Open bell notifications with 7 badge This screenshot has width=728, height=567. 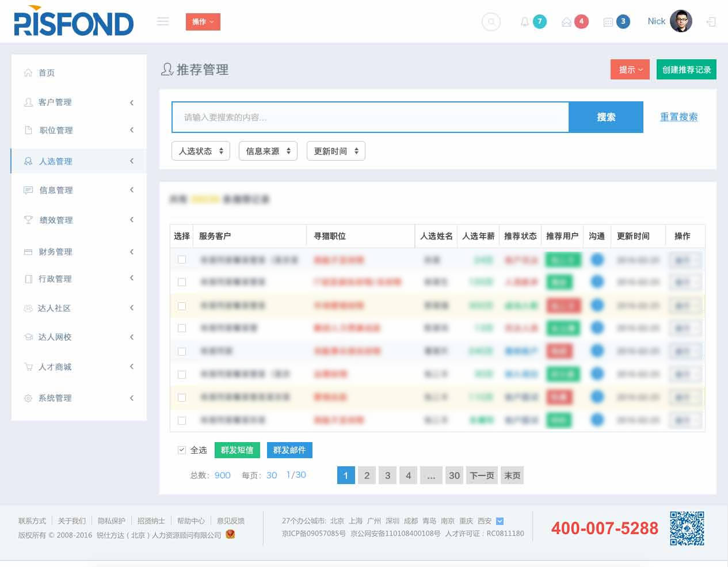tap(525, 22)
